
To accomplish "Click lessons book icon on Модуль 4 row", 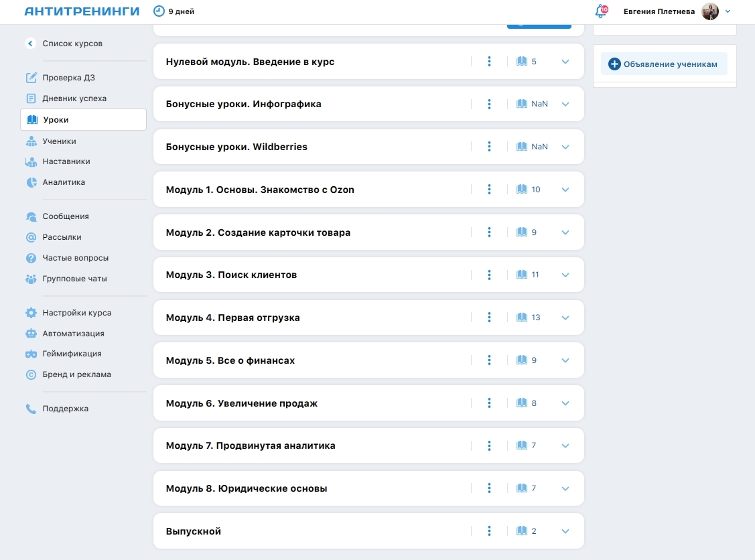I will (522, 318).
